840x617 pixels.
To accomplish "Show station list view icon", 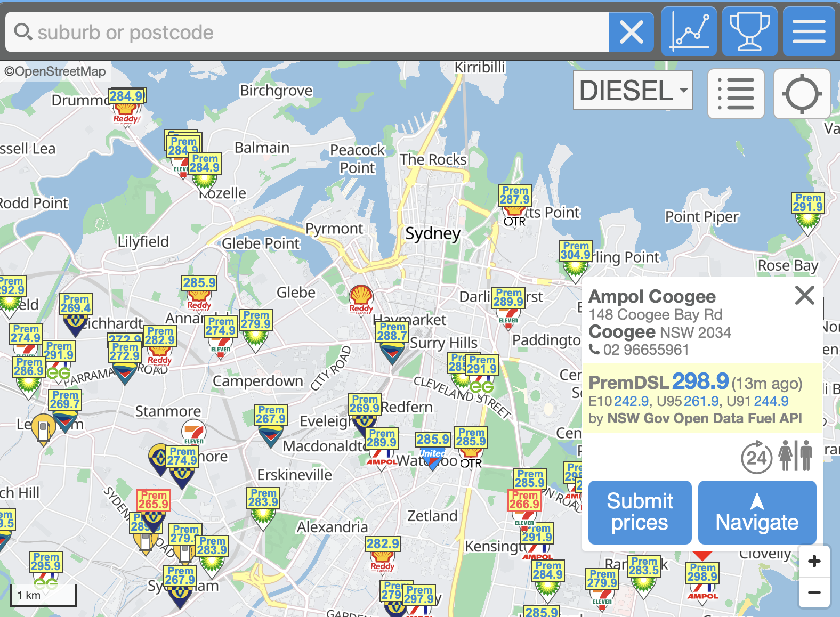I will click(x=736, y=94).
